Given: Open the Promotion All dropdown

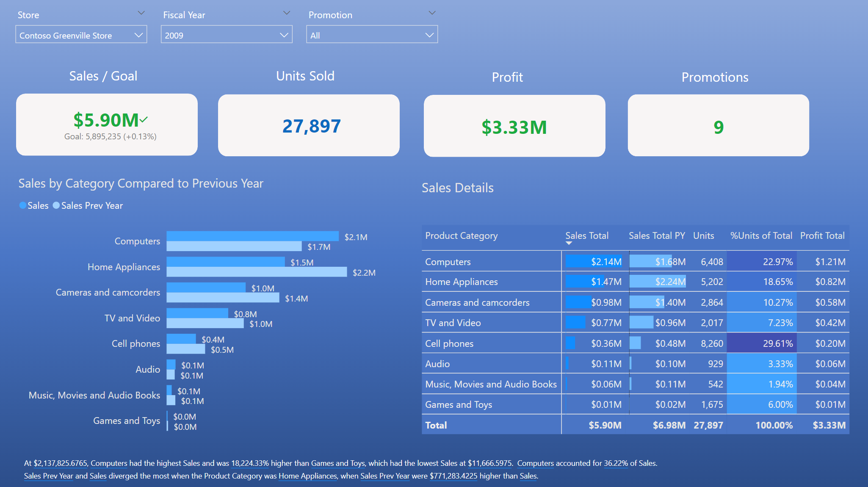Looking at the screenshot, I should click(372, 35).
